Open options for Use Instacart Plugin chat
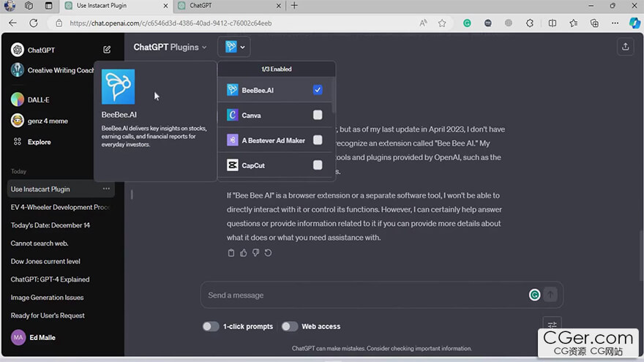This screenshot has width=644, height=362. click(106, 189)
